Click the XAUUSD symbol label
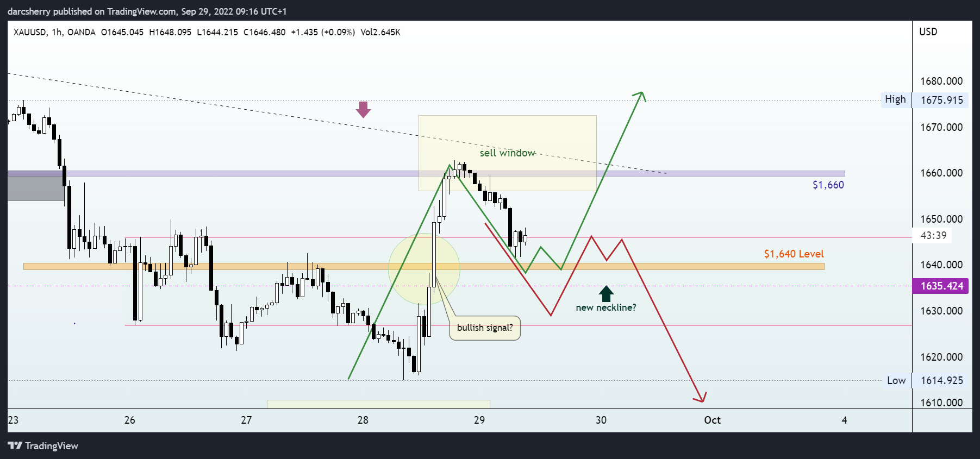 30,32
